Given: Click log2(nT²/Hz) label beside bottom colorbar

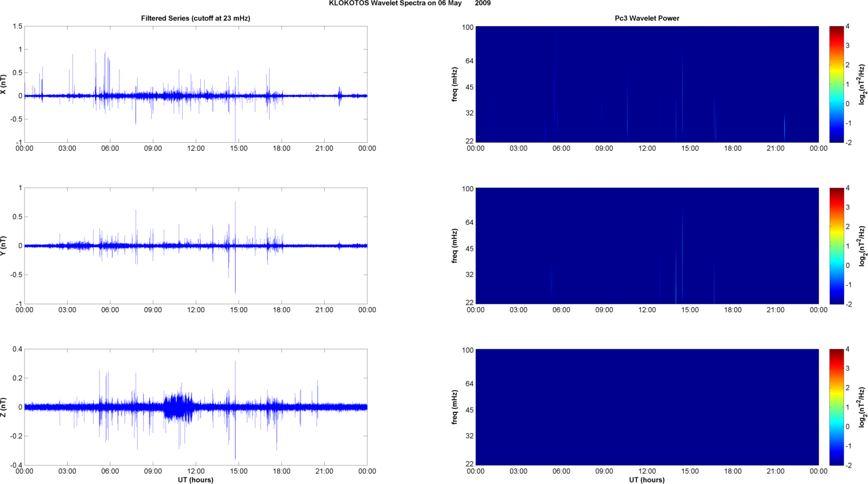Looking at the screenshot, I should [x=862, y=407].
